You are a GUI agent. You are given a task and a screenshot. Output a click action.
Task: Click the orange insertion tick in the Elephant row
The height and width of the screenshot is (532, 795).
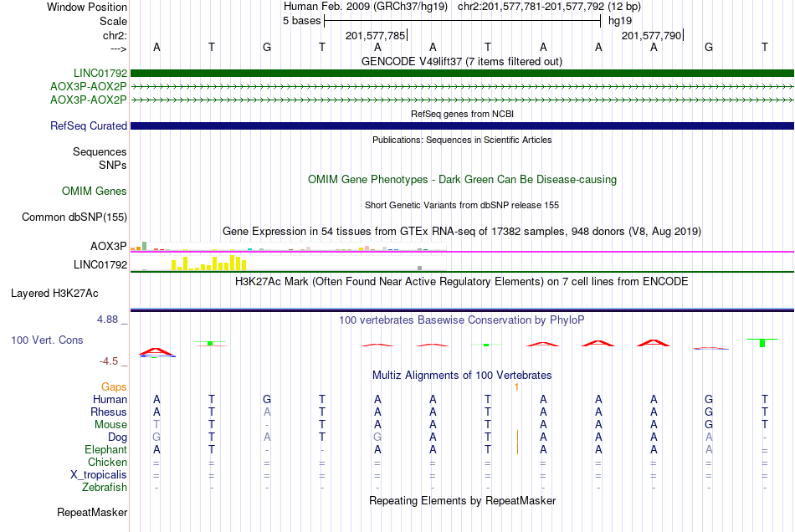[x=517, y=448]
